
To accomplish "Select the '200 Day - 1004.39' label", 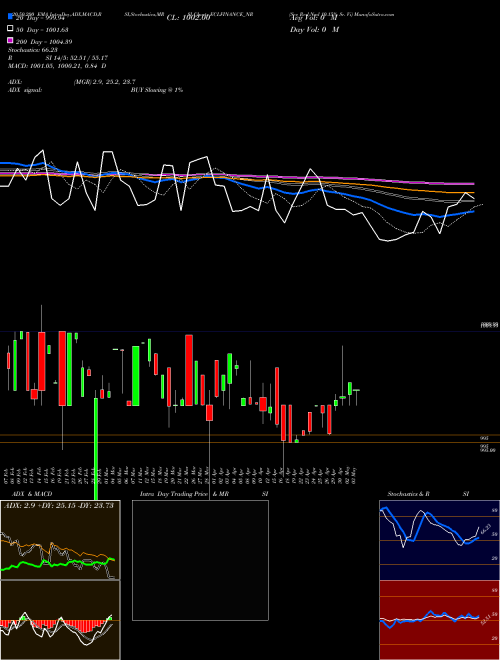I will (x=44, y=41).
